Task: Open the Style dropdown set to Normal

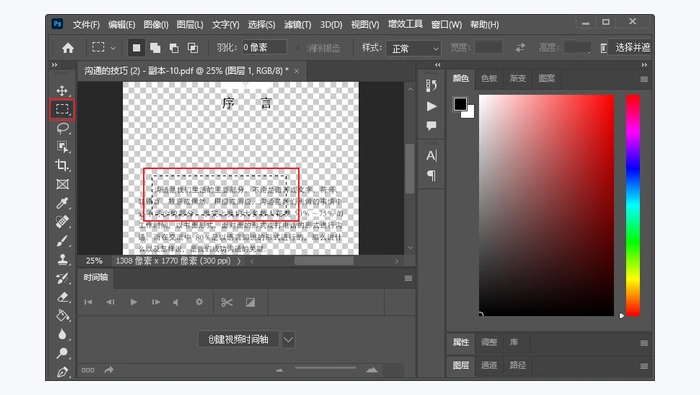Action: (x=413, y=48)
